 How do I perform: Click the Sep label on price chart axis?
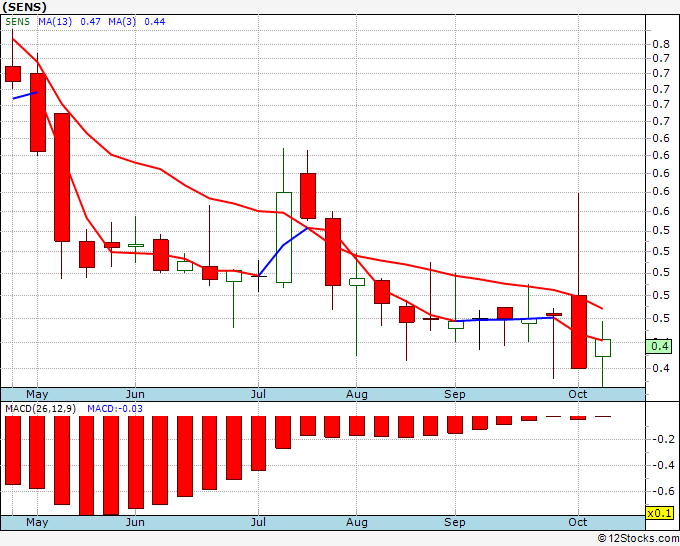click(x=454, y=394)
